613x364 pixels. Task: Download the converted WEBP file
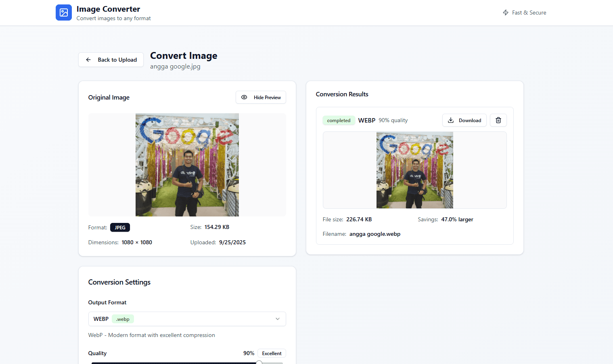464,120
